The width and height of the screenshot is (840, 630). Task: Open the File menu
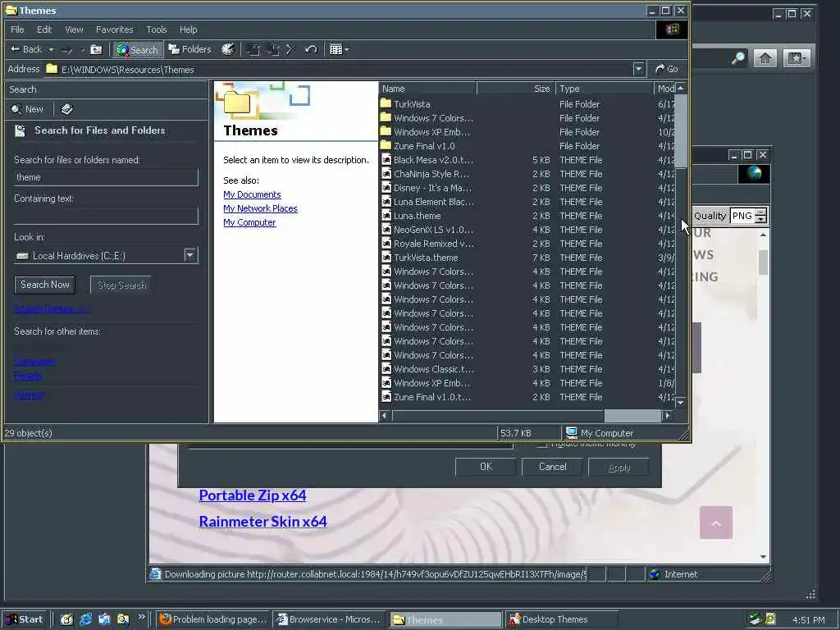17,30
